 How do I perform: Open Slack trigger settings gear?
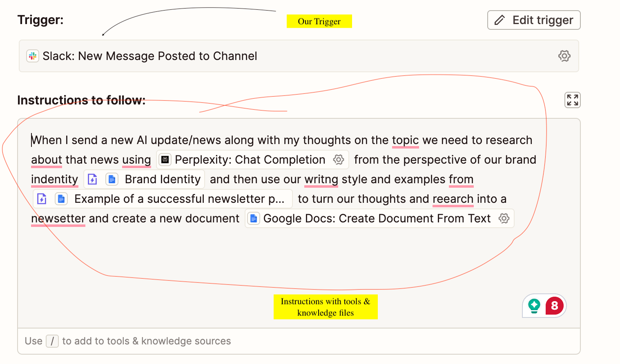[x=564, y=56]
